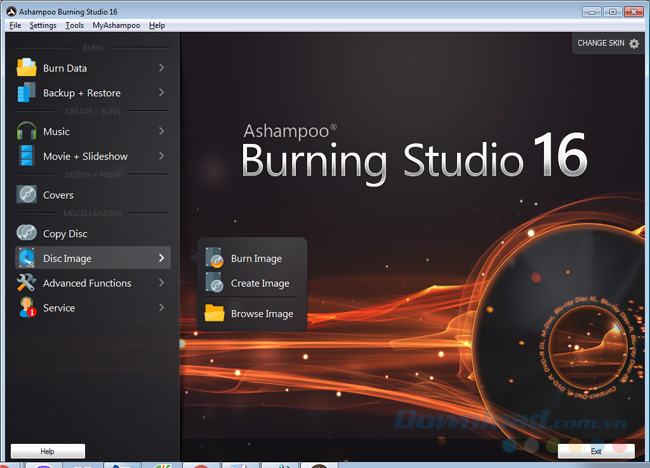
Task: Open the Covers disc icon
Action: click(26, 195)
